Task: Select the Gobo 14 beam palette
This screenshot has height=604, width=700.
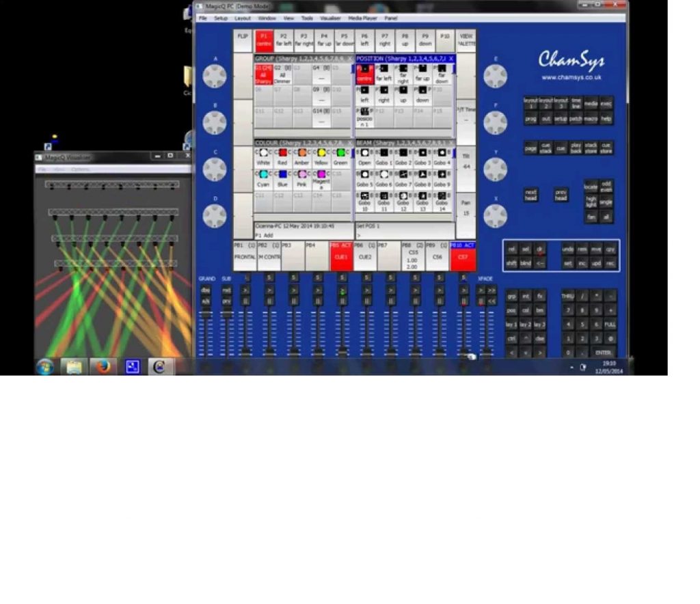Action: tap(442, 202)
